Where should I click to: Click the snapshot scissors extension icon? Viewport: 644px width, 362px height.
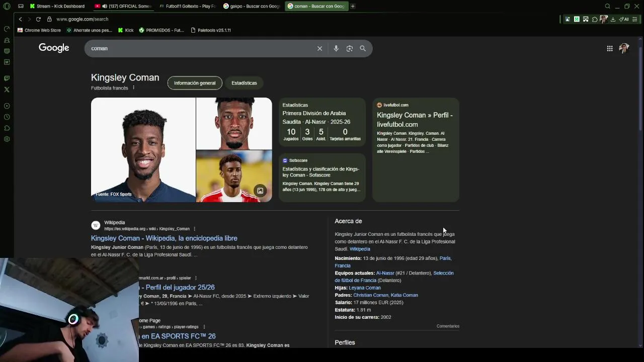586,19
